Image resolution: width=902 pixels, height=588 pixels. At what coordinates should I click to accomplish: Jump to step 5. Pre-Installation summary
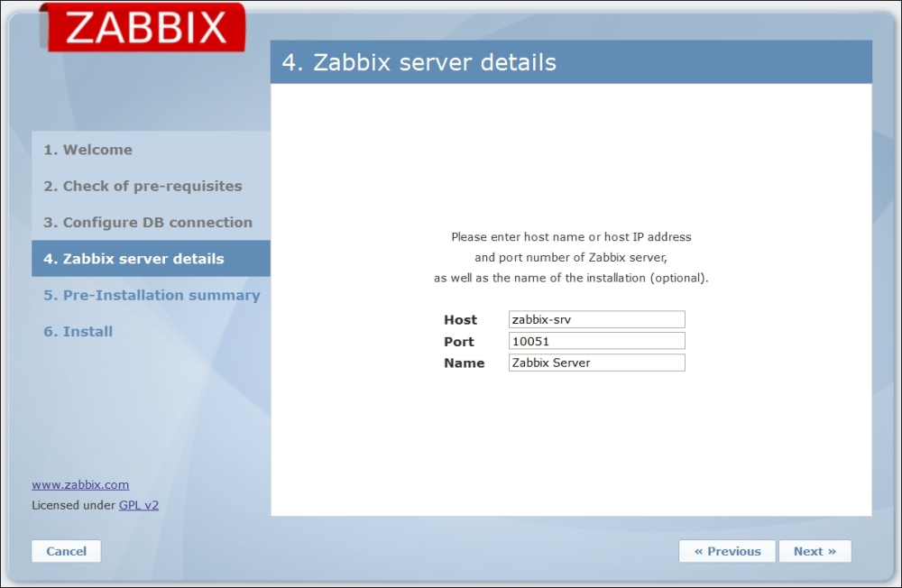(x=152, y=295)
